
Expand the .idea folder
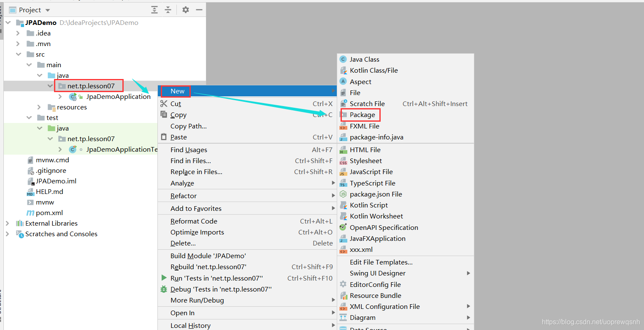coord(18,33)
